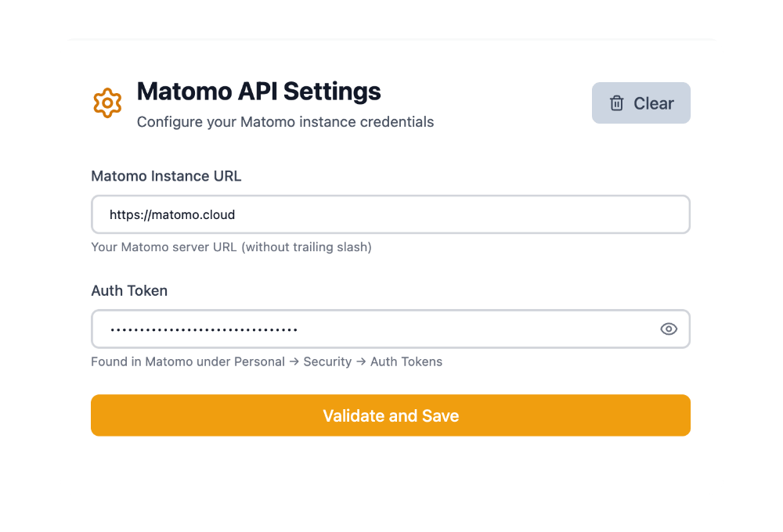Click the Validate and Save orange bar
783x532 pixels.
tap(391, 415)
